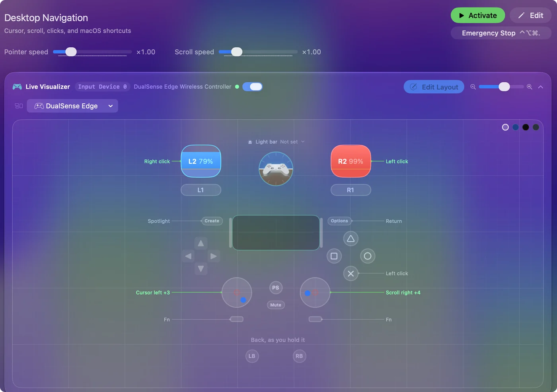Click the cross face button
This screenshot has width=557, height=392.
[351, 274]
